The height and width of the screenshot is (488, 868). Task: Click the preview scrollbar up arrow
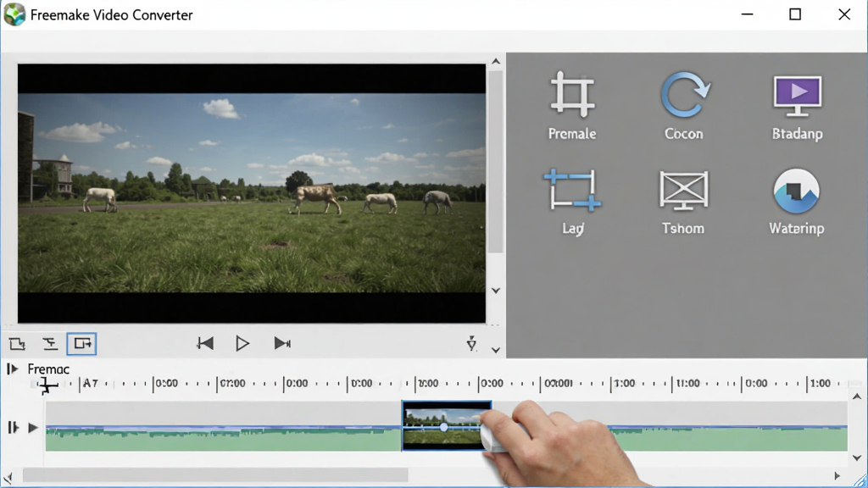pos(496,61)
